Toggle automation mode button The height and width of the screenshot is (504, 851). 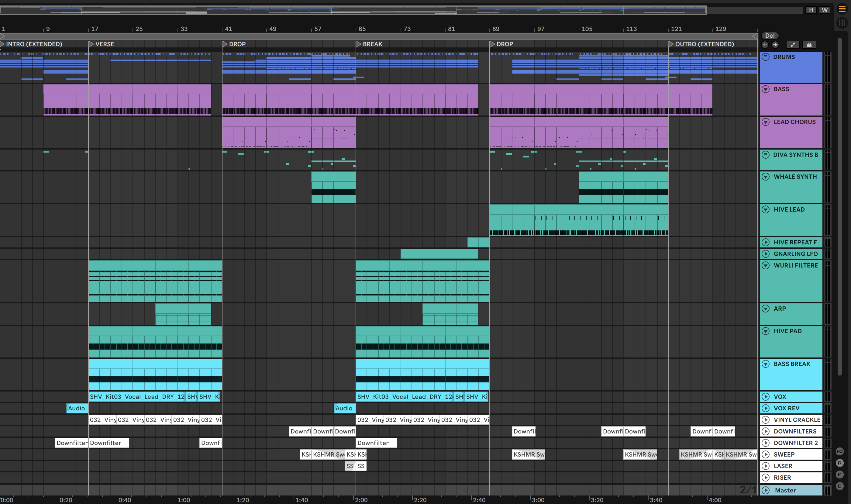793,45
